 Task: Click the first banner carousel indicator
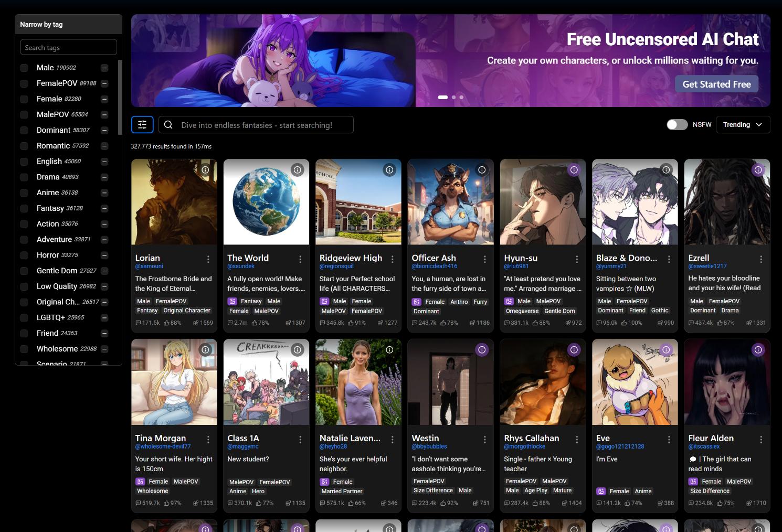pos(442,97)
